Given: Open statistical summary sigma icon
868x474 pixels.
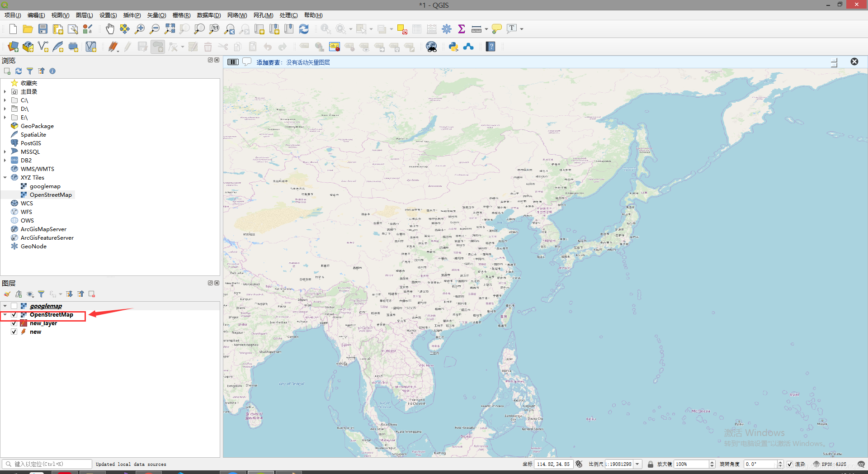Looking at the screenshot, I should pos(462,29).
